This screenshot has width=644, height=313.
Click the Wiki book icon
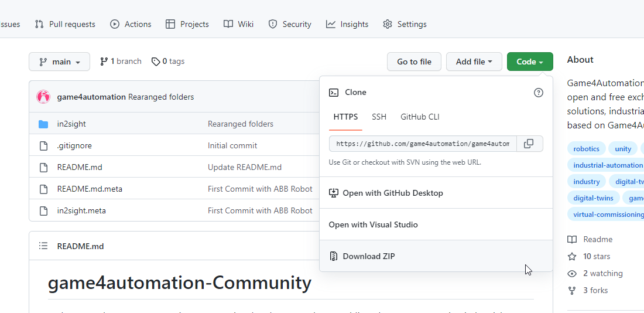[x=228, y=24]
